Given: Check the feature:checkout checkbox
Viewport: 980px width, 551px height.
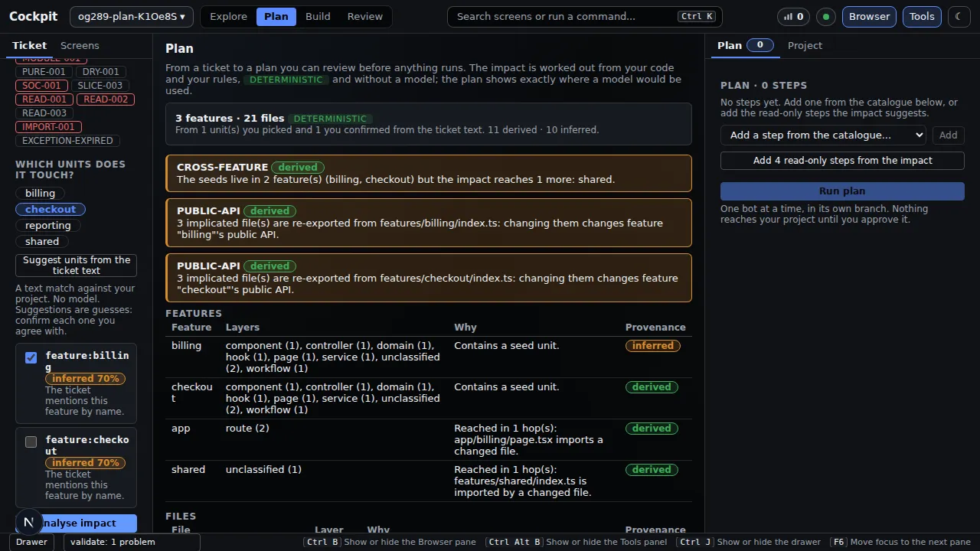Looking at the screenshot, I should pos(31,442).
